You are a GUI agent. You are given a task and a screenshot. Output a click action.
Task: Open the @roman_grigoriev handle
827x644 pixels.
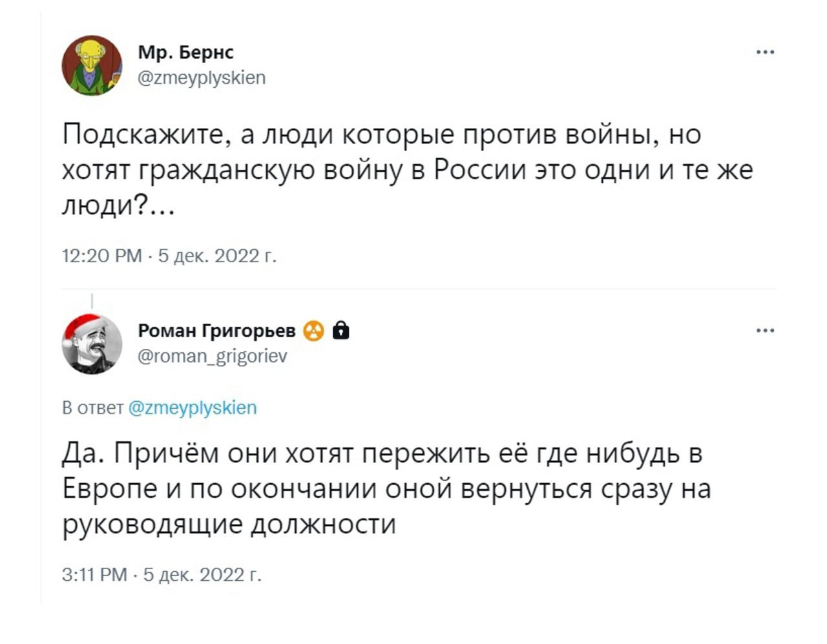pos(213,357)
